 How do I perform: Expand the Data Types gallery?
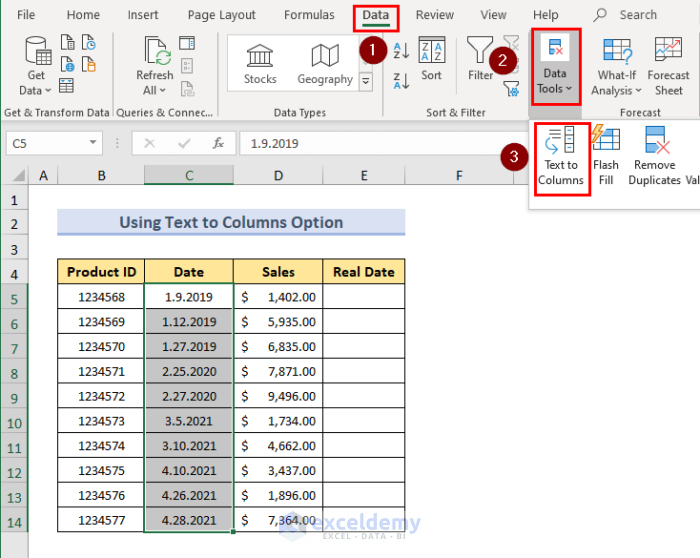(x=366, y=81)
